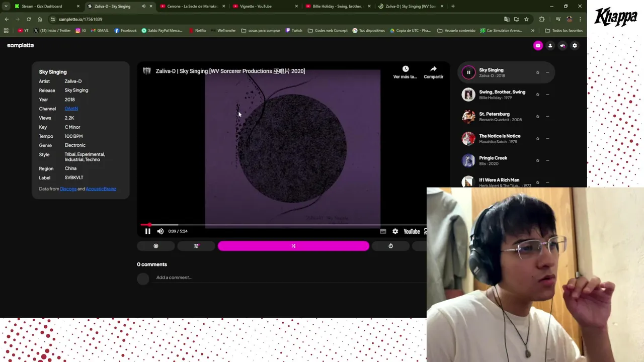Play The Notice Is Notice thumbnail
This screenshot has height=362, width=644.
click(468, 138)
